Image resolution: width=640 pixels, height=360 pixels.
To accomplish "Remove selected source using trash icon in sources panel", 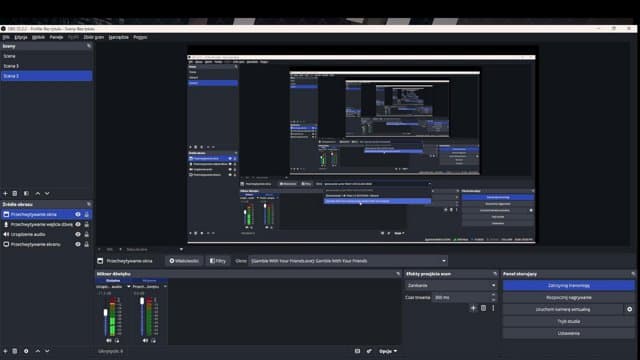I will (x=15, y=351).
